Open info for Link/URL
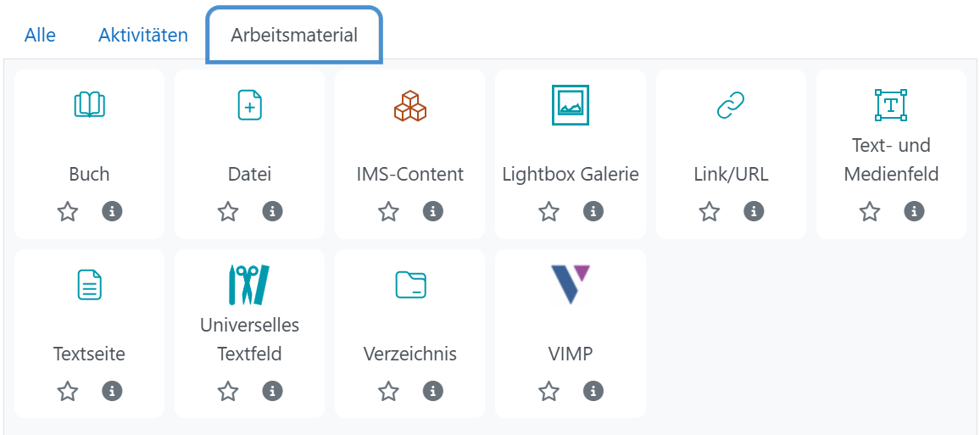Screen dimensions: 980x435 pyautogui.click(x=753, y=211)
